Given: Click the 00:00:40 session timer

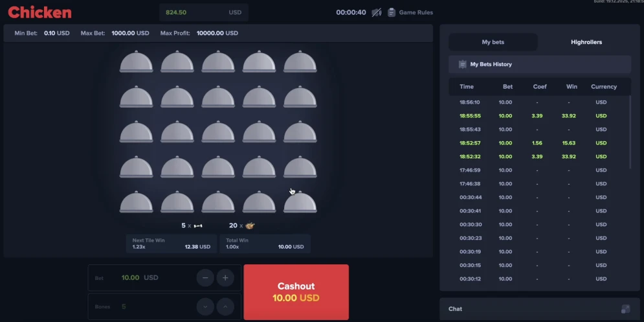Looking at the screenshot, I should [x=351, y=12].
